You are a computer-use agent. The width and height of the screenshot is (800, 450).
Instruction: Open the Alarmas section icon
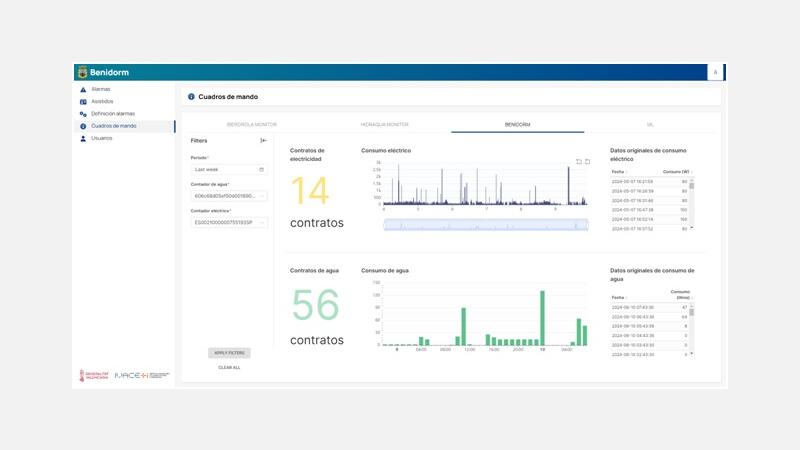[x=83, y=90]
